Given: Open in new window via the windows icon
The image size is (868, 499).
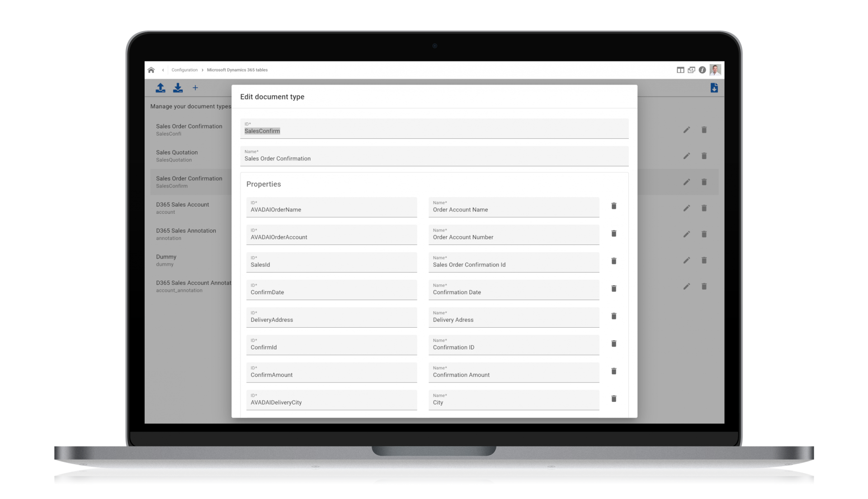Looking at the screenshot, I should (x=691, y=70).
